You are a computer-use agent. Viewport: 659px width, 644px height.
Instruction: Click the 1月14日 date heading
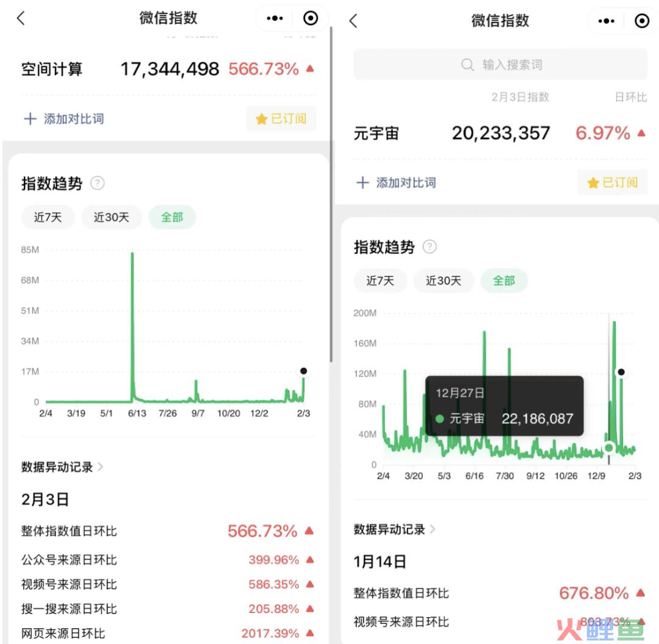pyautogui.click(x=380, y=562)
